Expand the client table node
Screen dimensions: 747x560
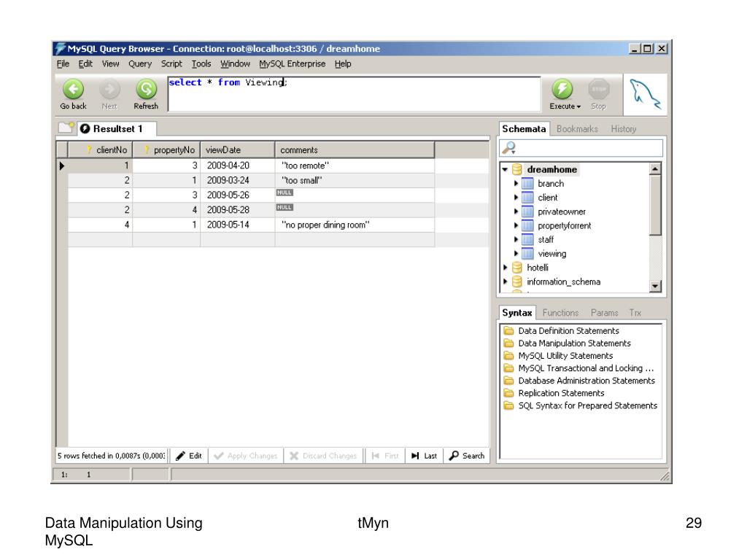pyautogui.click(x=516, y=198)
